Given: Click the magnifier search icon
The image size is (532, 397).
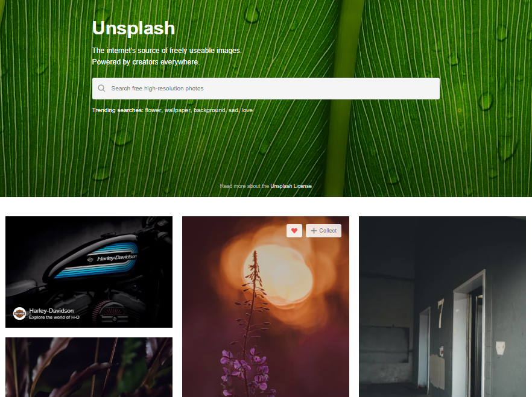Looking at the screenshot, I should [101, 89].
